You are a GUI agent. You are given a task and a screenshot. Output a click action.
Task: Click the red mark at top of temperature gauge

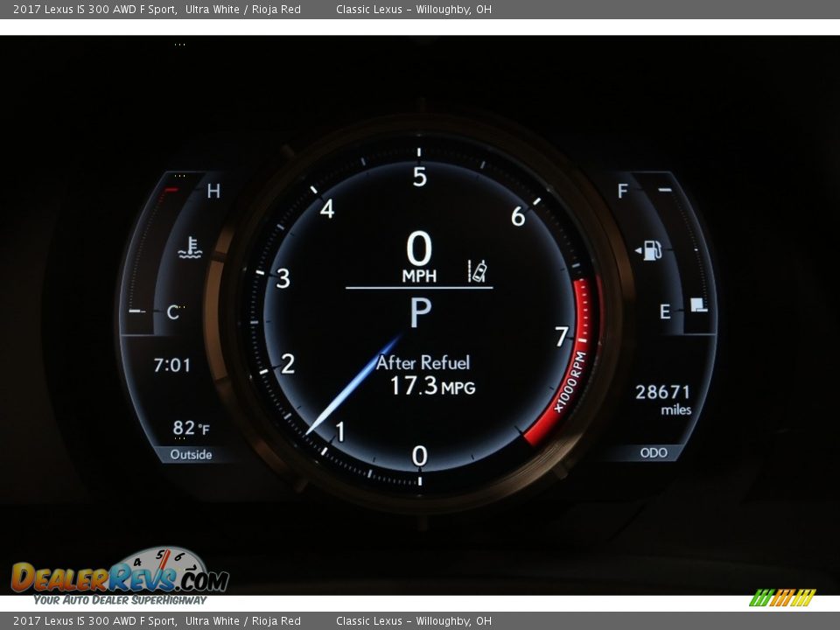pyautogui.click(x=171, y=190)
